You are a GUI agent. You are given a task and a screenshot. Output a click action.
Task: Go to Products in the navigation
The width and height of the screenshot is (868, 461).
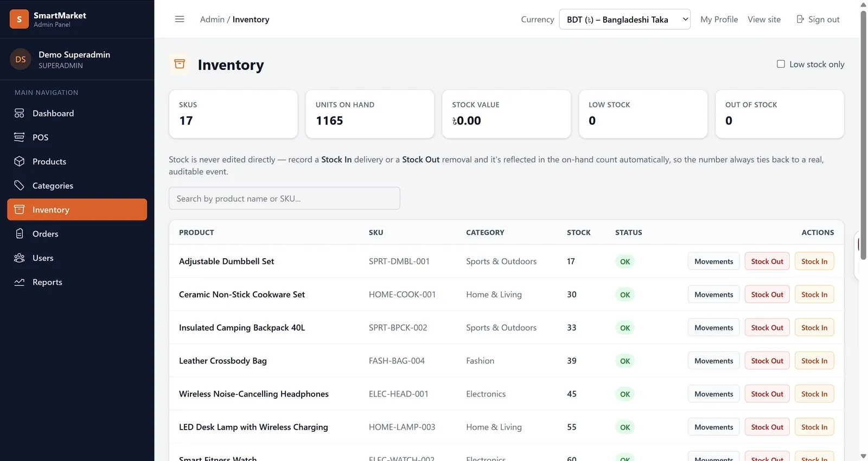[77, 162]
